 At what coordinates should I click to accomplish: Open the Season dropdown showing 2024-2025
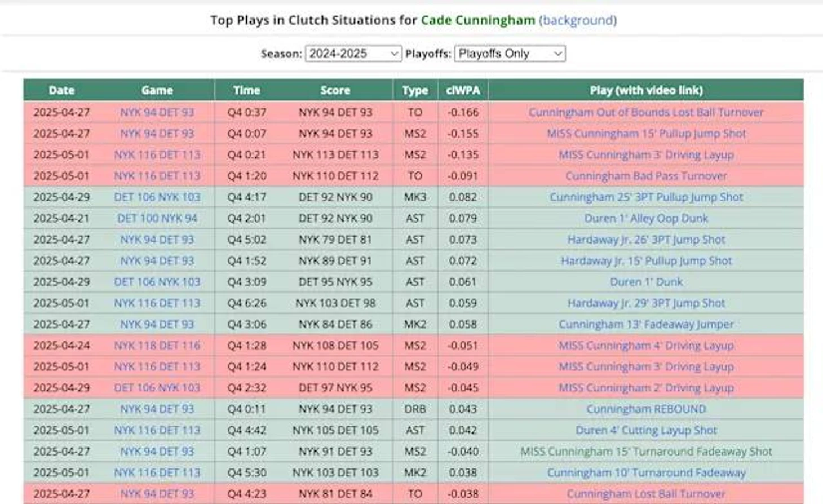(353, 54)
